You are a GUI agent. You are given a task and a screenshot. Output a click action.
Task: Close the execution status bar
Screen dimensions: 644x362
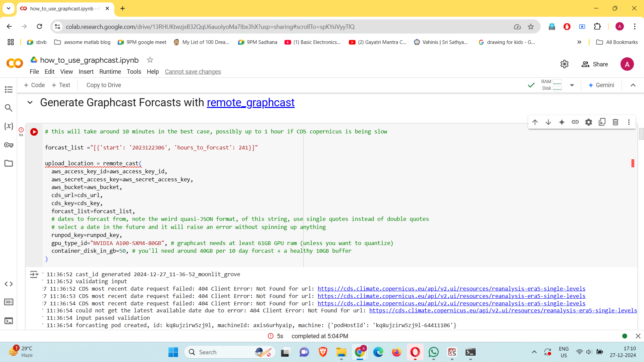[x=638, y=336]
